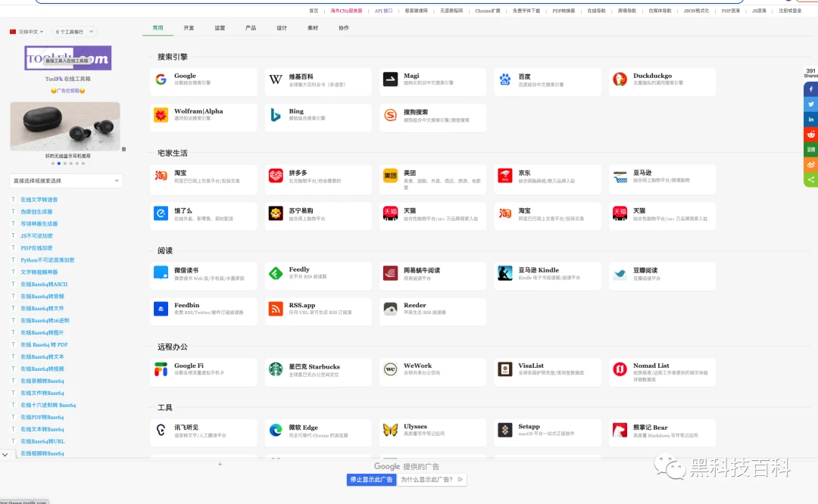This screenshot has width=818, height=504.
Task: Click the earbuds ad carousel image
Action: (65, 126)
